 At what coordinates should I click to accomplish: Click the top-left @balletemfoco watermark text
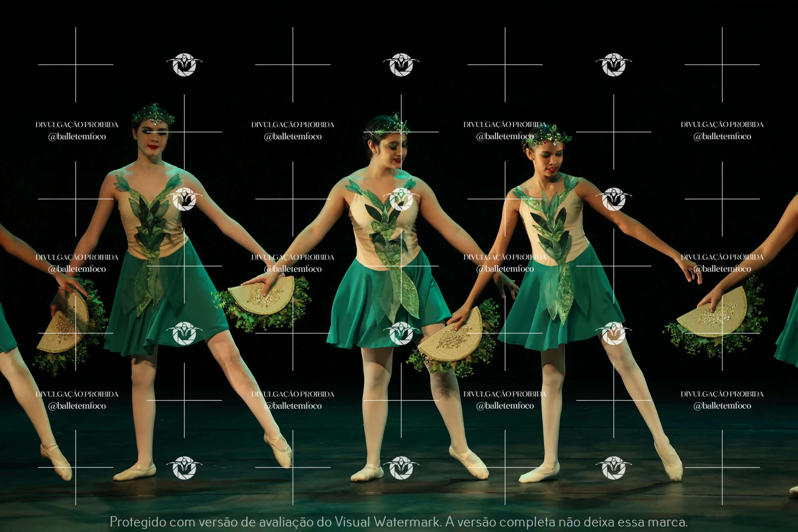(x=77, y=136)
